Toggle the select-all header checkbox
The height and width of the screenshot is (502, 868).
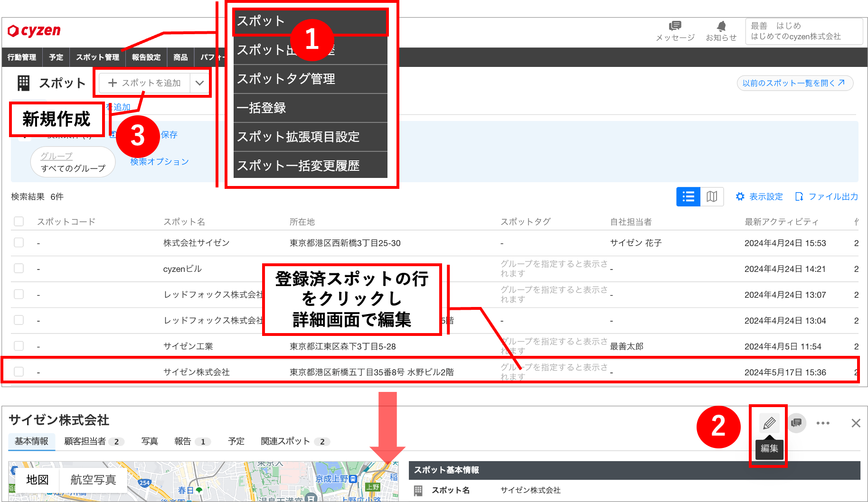click(x=19, y=222)
